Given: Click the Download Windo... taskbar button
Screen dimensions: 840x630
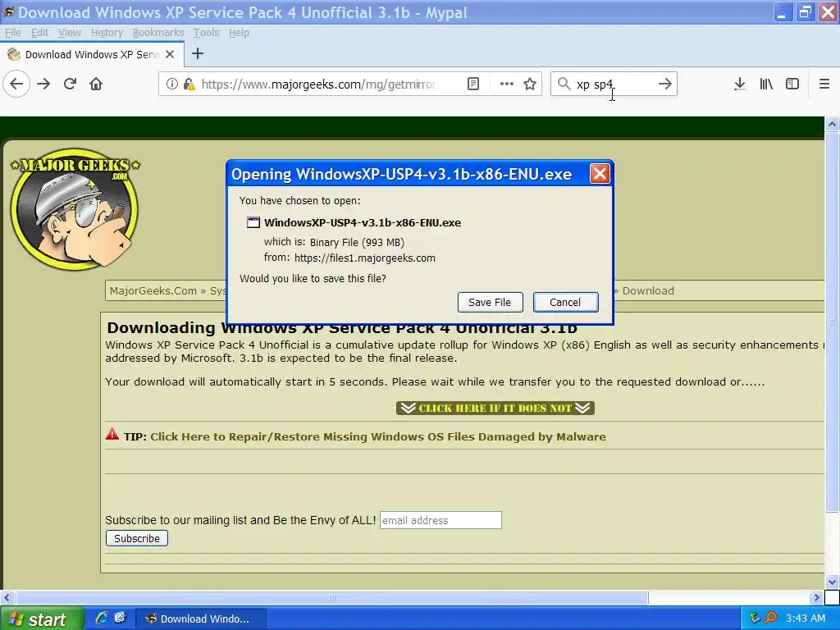Looking at the screenshot, I should (x=201, y=619).
